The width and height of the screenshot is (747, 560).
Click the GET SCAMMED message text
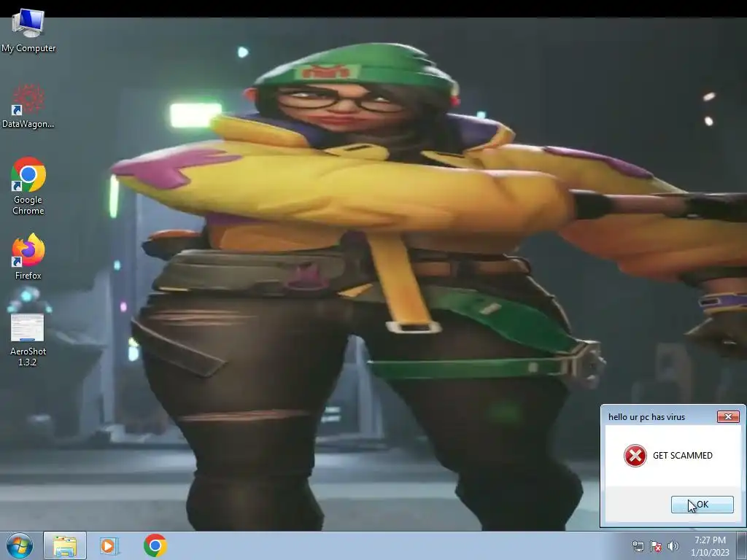[682, 456]
